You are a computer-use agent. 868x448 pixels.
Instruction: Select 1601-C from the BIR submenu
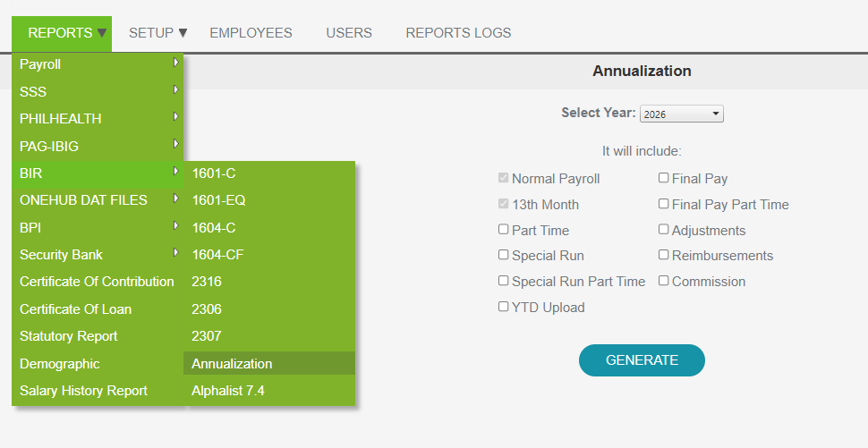[x=214, y=173]
